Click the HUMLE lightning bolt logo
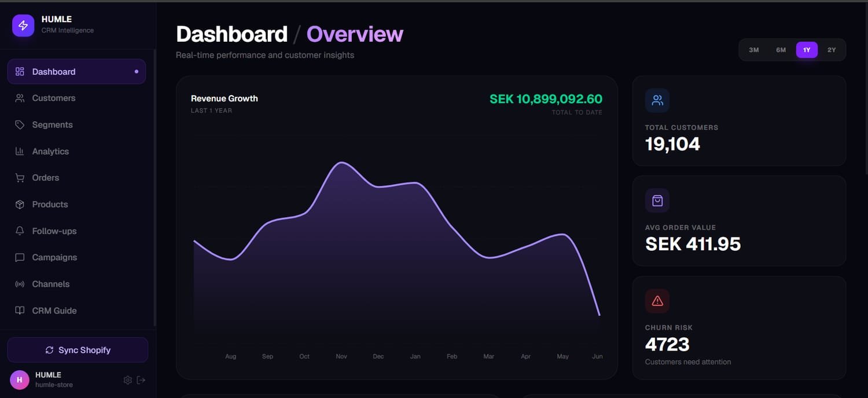The width and height of the screenshot is (868, 398). tap(23, 25)
